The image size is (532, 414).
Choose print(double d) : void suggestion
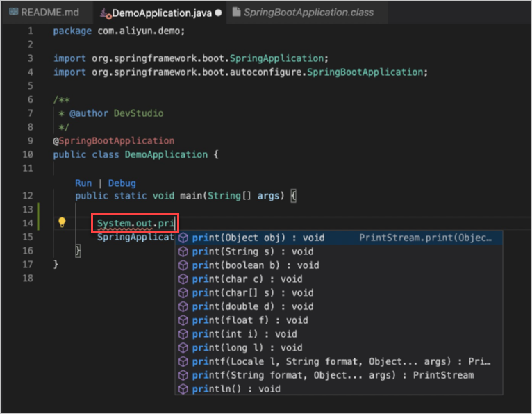click(x=338, y=306)
